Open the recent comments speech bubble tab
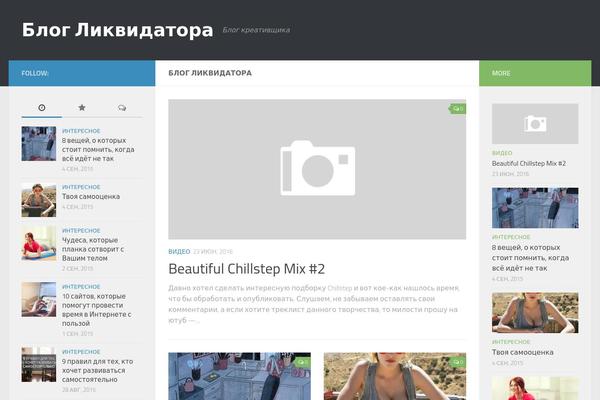The width and height of the screenshot is (600, 400). 122,108
